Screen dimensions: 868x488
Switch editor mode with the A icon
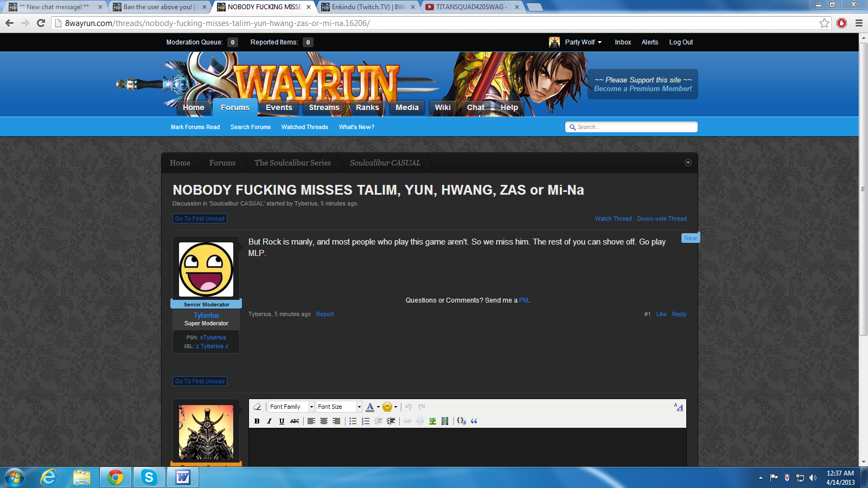tap(679, 407)
